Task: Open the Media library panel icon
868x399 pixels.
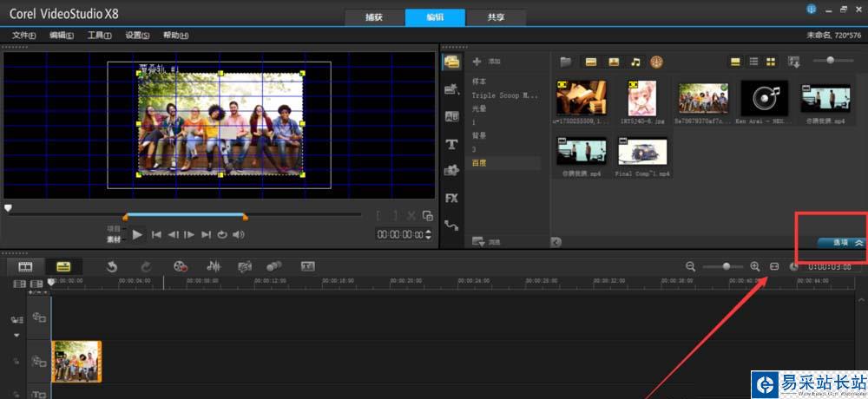Action: point(451,62)
